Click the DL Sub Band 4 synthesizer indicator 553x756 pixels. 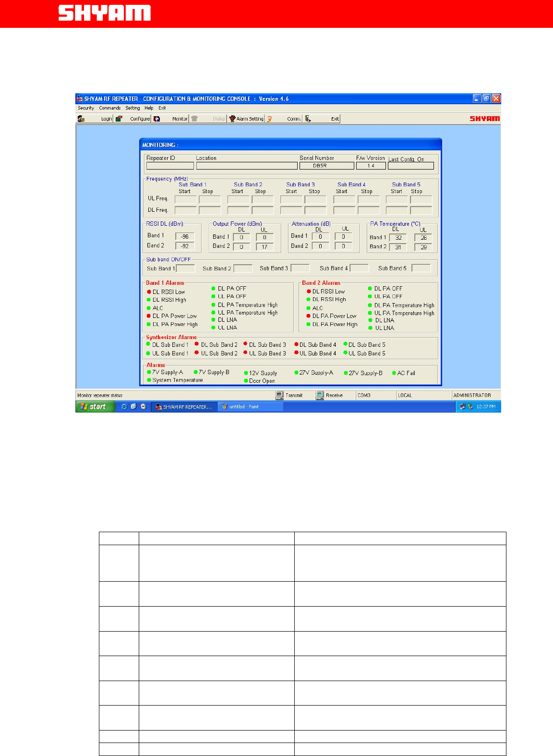pyautogui.click(x=296, y=344)
